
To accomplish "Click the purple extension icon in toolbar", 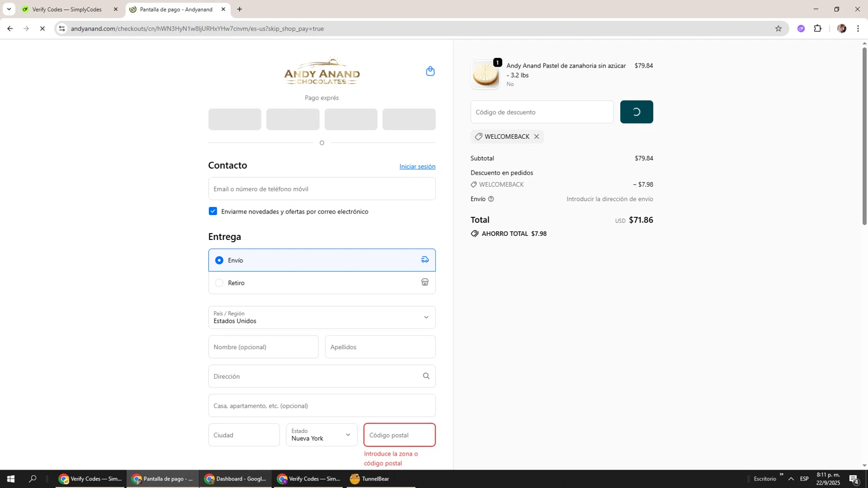I will 801,28.
